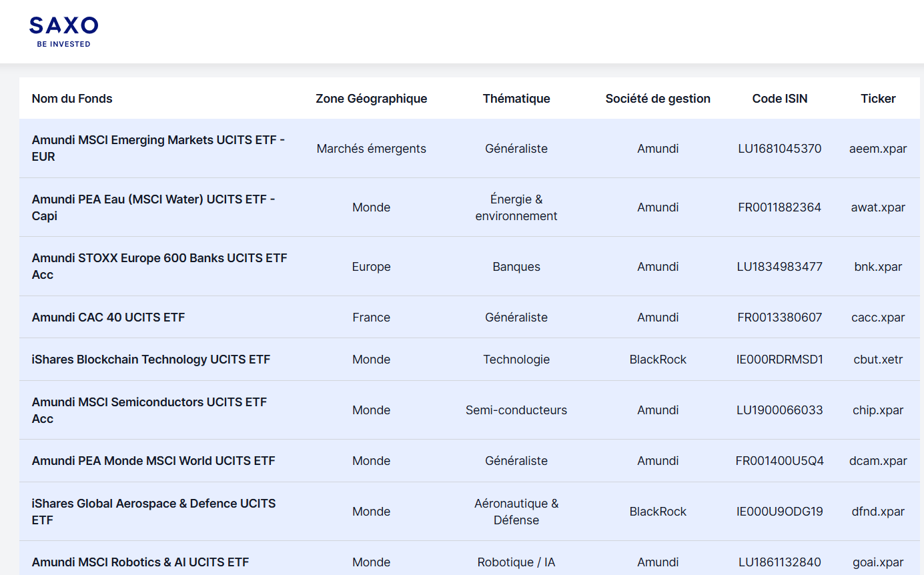Click 'Amundi' manager in the CAC 40 row

click(658, 318)
